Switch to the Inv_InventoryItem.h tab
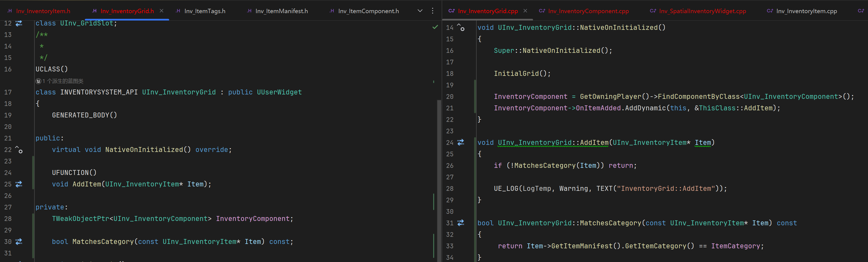868x262 pixels. [39, 11]
